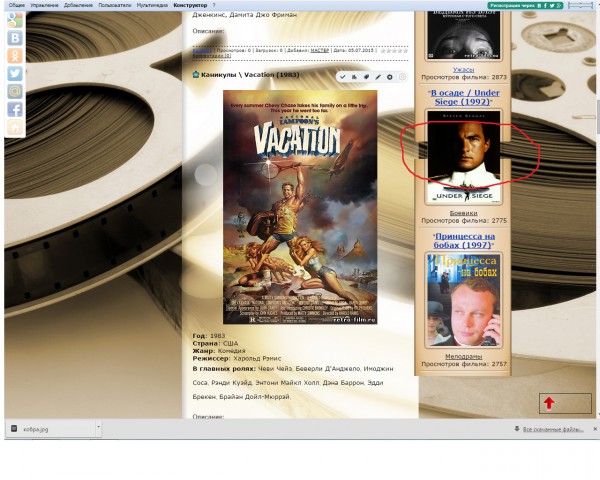Open the МАСТЕР user profile link

320,50
